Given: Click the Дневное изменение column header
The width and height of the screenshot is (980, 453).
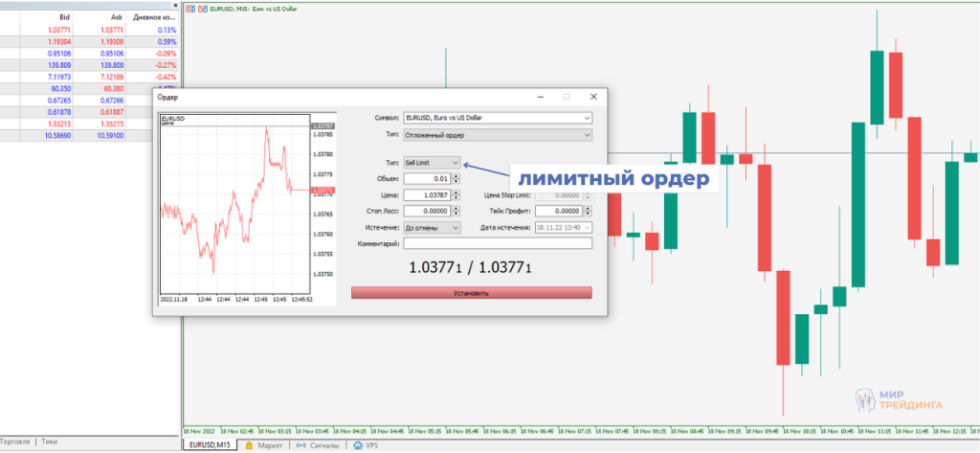Looking at the screenshot, I should click(157, 17).
